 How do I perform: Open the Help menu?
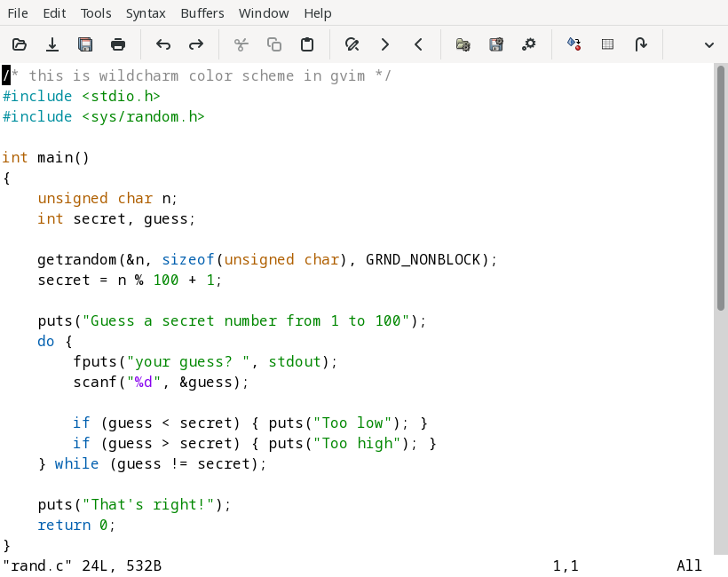[x=318, y=13]
